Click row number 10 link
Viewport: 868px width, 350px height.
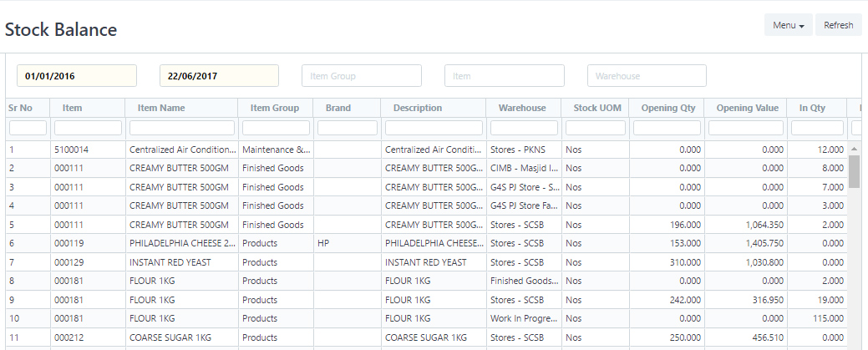coord(14,318)
